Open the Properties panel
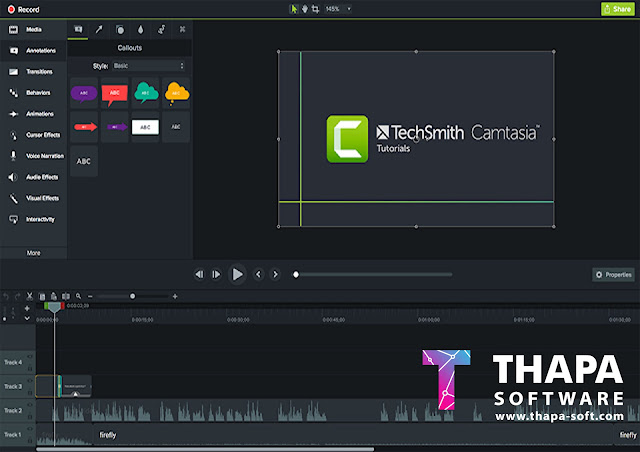The height and width of the screenshot is (452, 640). pos(613,275)
